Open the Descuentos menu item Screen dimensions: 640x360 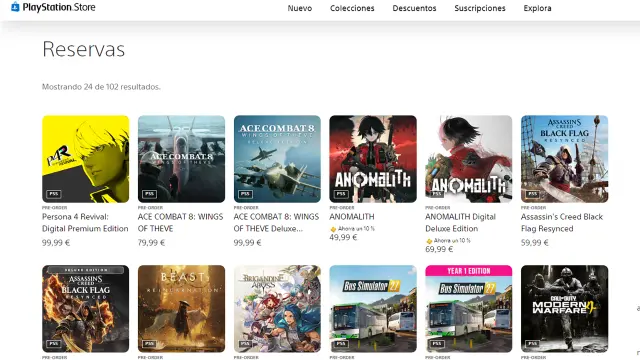[414, 8]
